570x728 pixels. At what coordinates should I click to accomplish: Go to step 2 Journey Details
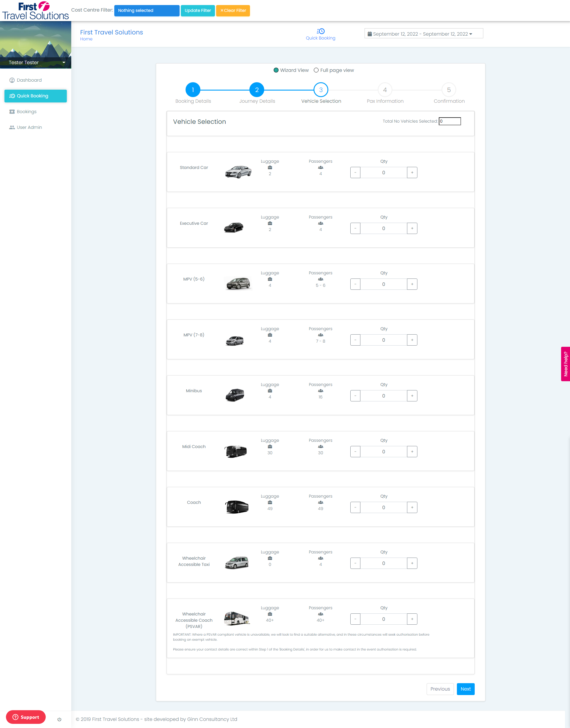(256, 90)
